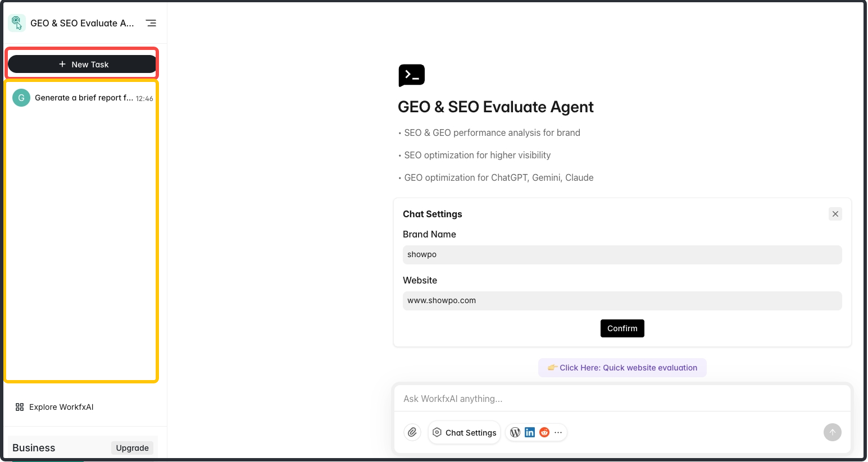The image size is (868, 462).
Task: Select the LinkedIn integration icon
Action: coord(530,432)
